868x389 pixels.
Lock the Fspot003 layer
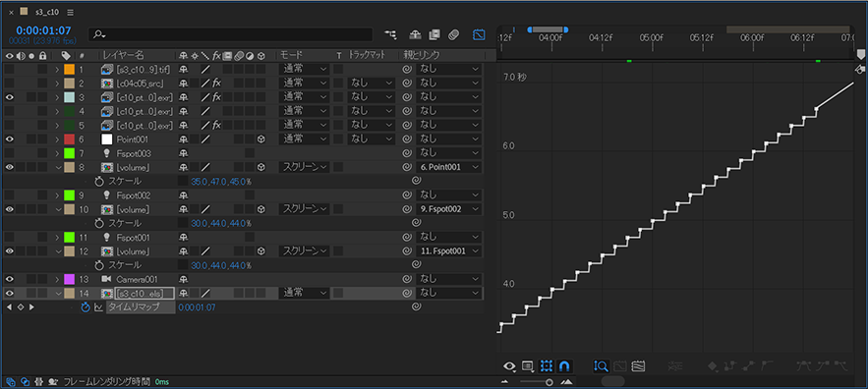42,152
